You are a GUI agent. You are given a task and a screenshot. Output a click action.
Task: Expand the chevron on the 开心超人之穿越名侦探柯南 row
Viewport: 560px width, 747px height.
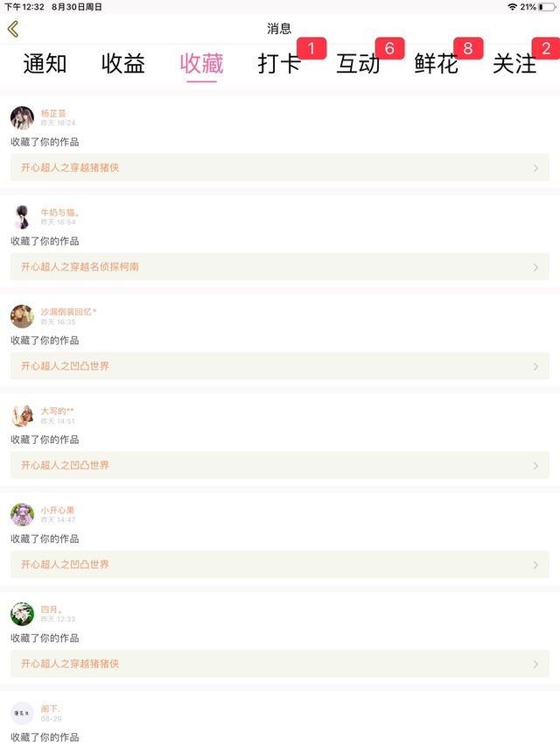click(535, 267)
